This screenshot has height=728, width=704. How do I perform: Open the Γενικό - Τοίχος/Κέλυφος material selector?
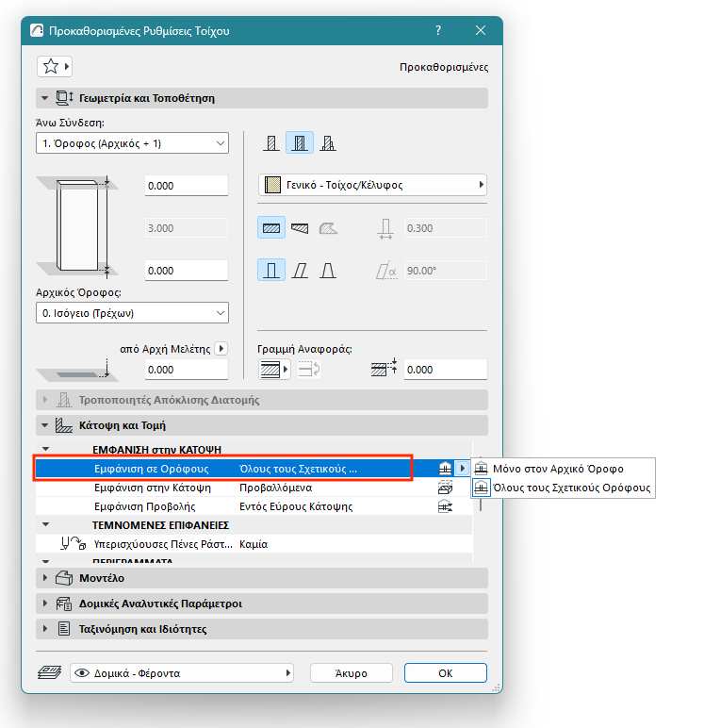click(372, 185)
